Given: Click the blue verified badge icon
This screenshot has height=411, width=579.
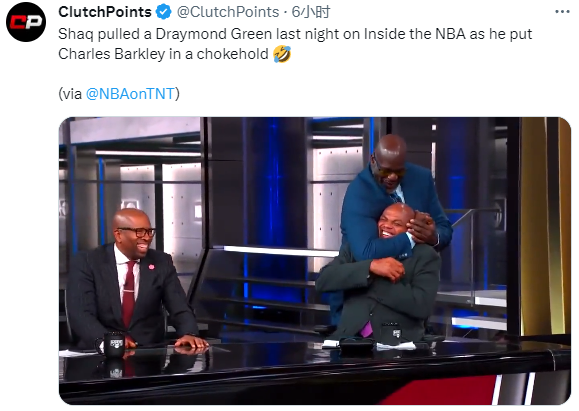Looking at the screenshot, I should [164, 12].
